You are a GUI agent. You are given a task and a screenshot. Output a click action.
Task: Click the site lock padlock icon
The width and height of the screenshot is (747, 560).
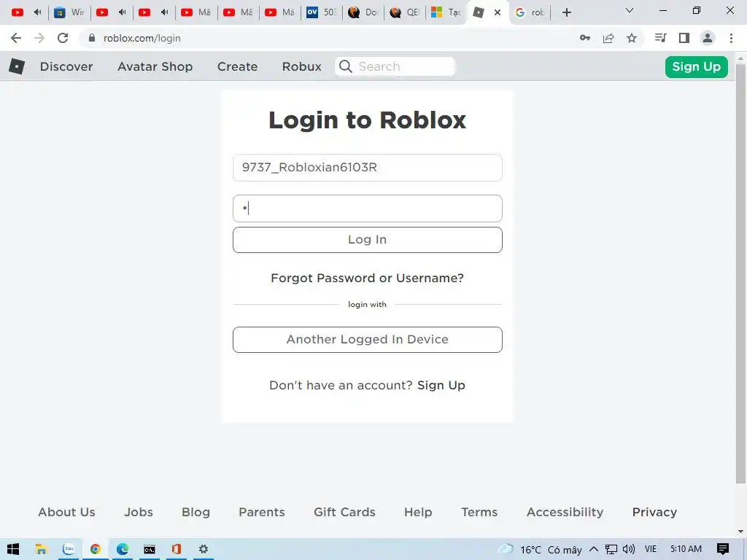pyautogui.click(x=92, y=38)
